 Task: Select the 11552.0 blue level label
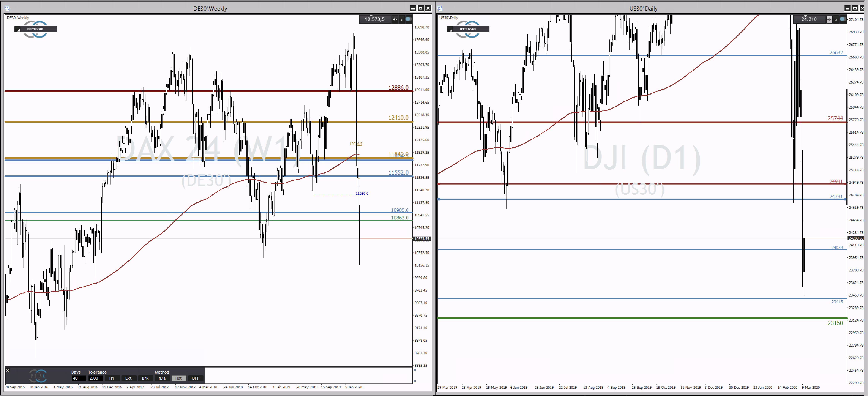click(x=398, y=173)
